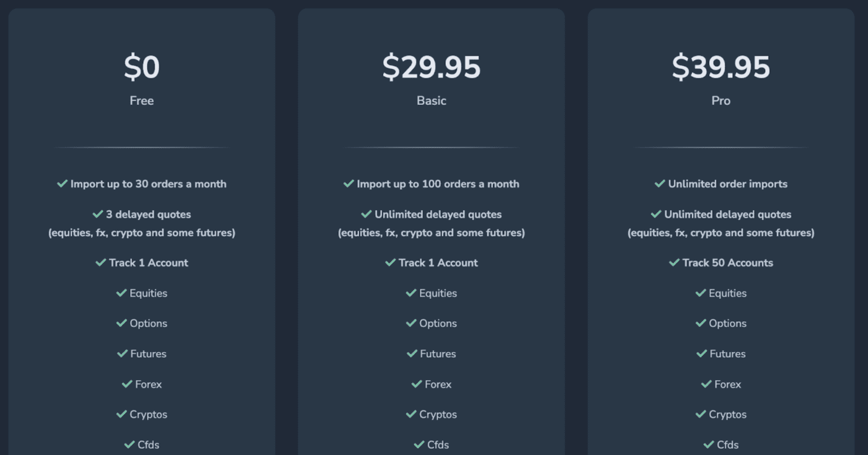This screenshot has width=868, height=455.
Task: Click the checkmark next to 3 delayed quotes
Action: point(98,214)
